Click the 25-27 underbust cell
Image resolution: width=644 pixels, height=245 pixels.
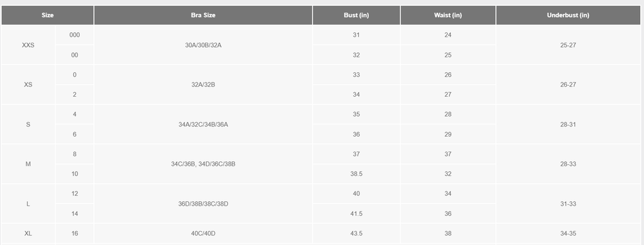coord(568,45)
